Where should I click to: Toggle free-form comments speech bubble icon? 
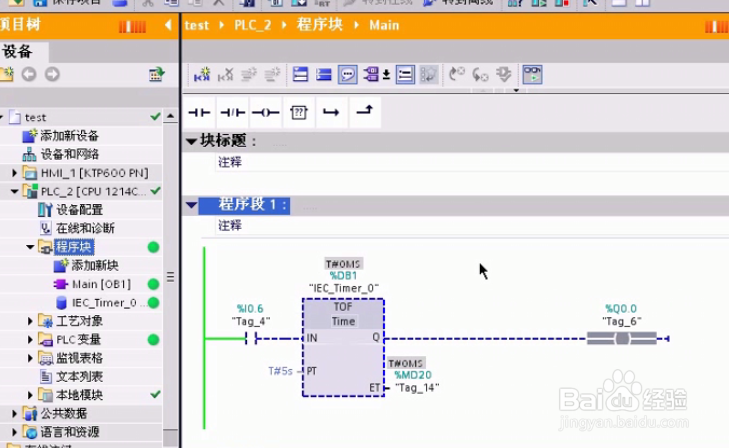[347, 74]
